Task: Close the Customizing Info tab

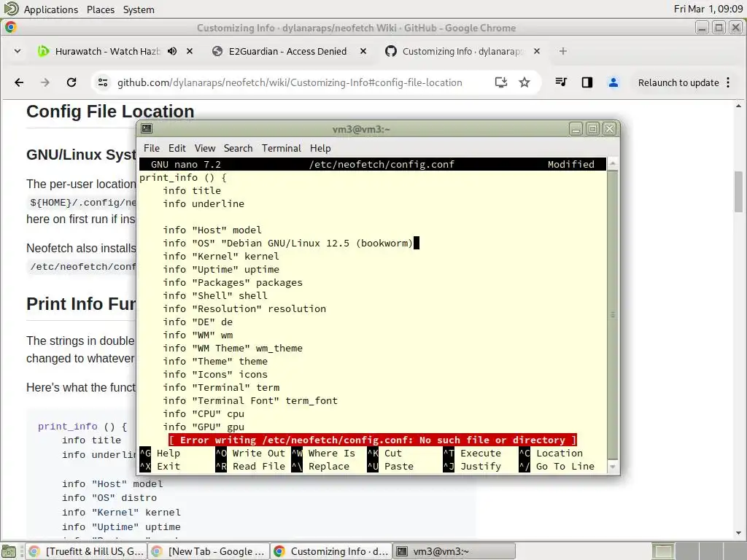Action: (537, 51)
